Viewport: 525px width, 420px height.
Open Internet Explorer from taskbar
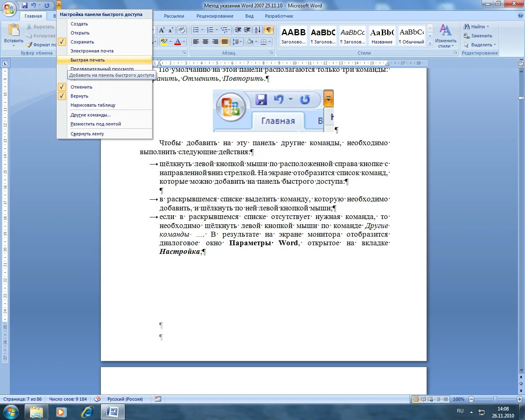(x=87, y=411)
